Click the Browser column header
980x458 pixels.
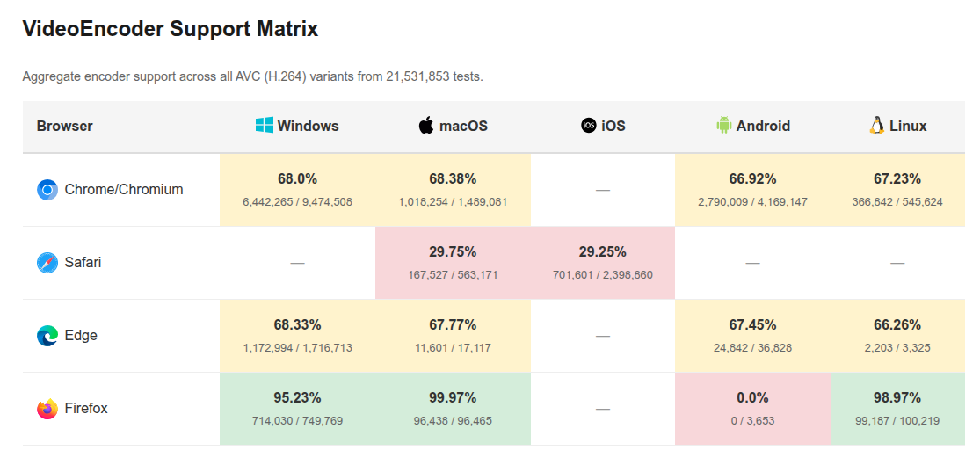point(65,126)
